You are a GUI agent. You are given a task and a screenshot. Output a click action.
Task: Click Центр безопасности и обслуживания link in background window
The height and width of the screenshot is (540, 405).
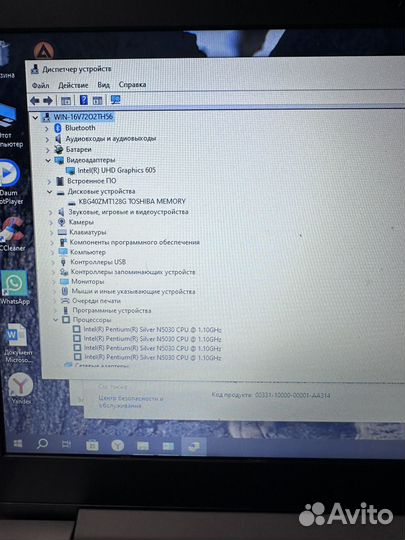click(131, 402)
